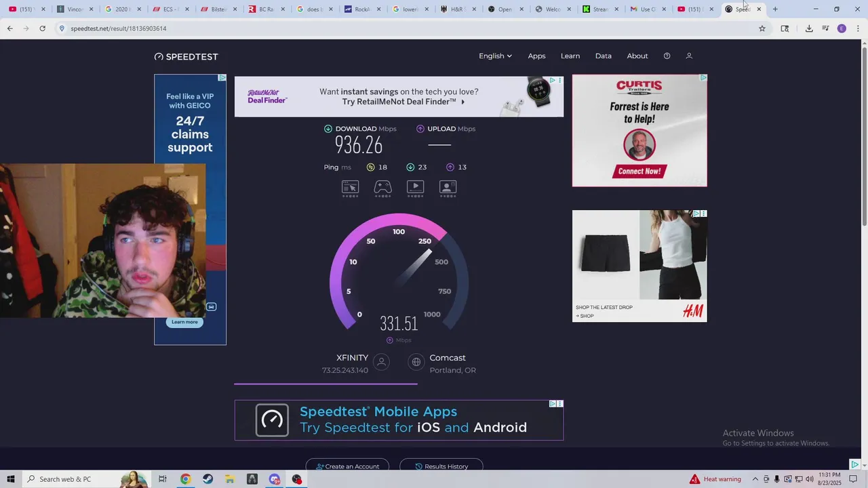Click the IP address 73.25.243.140
Image resolution: width=868 pixels, height=488 pixels.
tap(345, 371)
